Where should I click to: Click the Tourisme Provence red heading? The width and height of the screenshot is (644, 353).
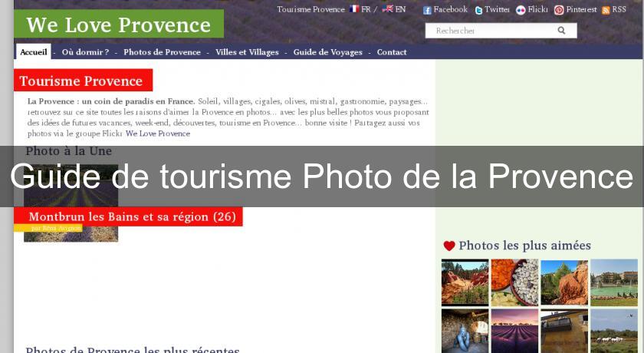pyautogui.click(x=84, y=80)
